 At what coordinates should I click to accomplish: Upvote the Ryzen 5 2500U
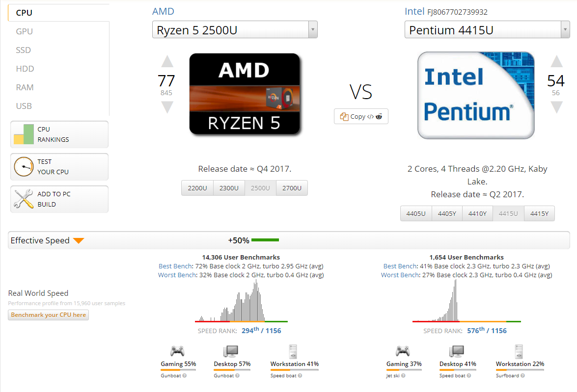click(x=167, y=62)
